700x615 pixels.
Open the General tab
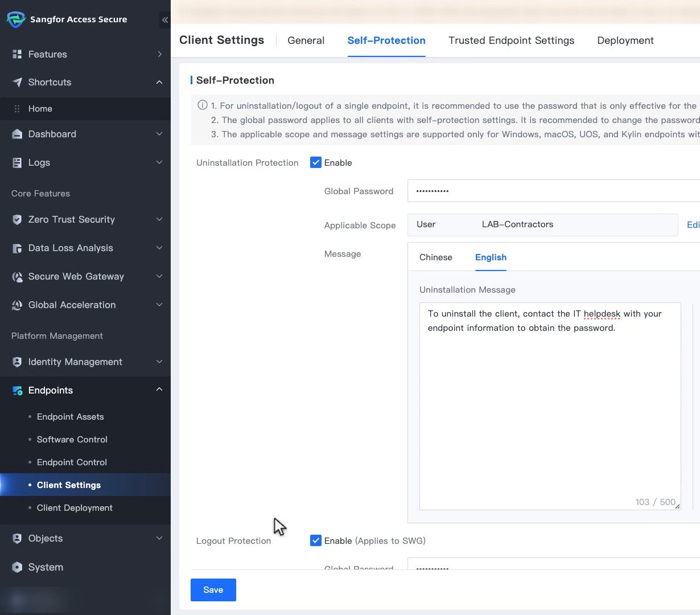point(306,40)
